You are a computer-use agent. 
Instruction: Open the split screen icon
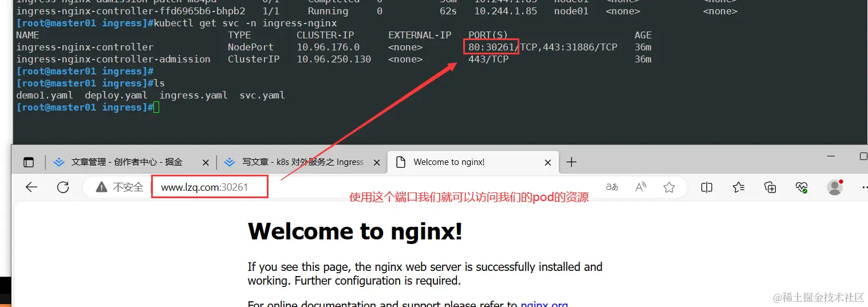(707, 187)
